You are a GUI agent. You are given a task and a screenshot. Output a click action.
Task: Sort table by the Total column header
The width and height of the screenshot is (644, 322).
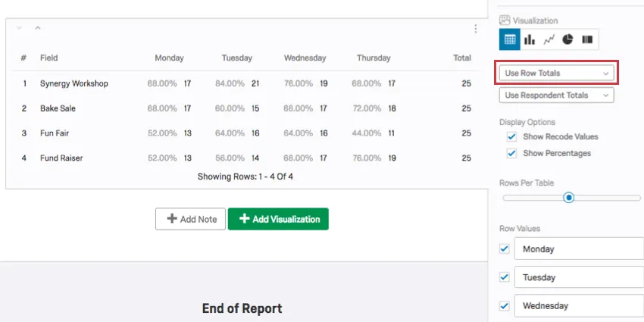[x=461, y=58]
